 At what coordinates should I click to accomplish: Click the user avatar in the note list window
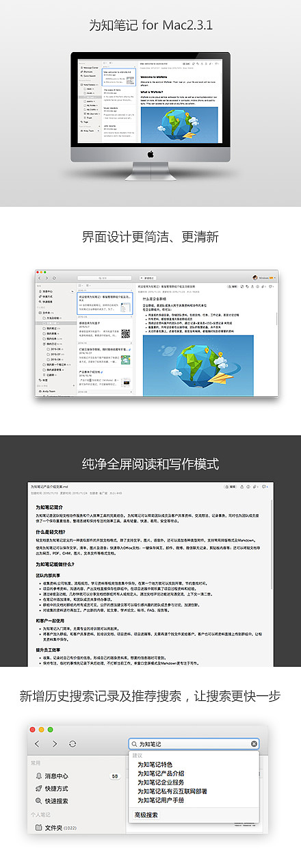click(x=255, y=278)
